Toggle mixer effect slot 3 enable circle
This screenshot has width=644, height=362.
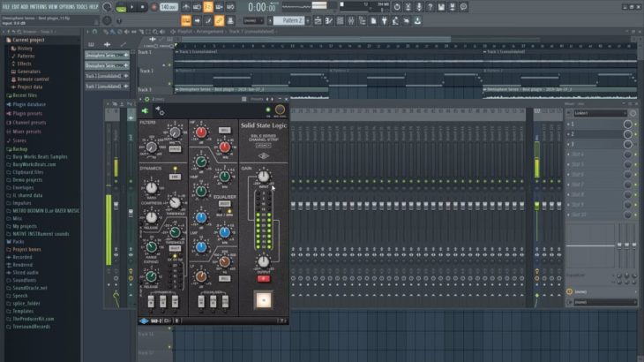coord(627,144)
